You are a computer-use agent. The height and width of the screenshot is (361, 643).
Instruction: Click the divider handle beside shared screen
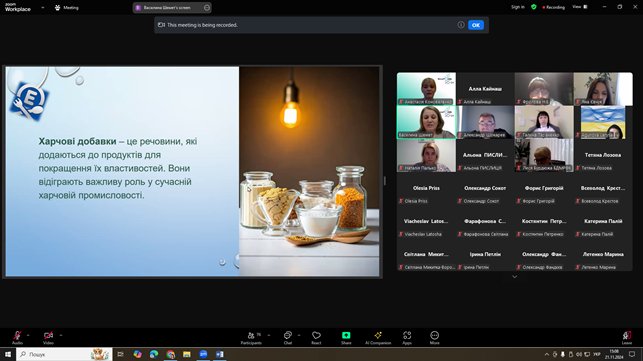pos(385,180)
